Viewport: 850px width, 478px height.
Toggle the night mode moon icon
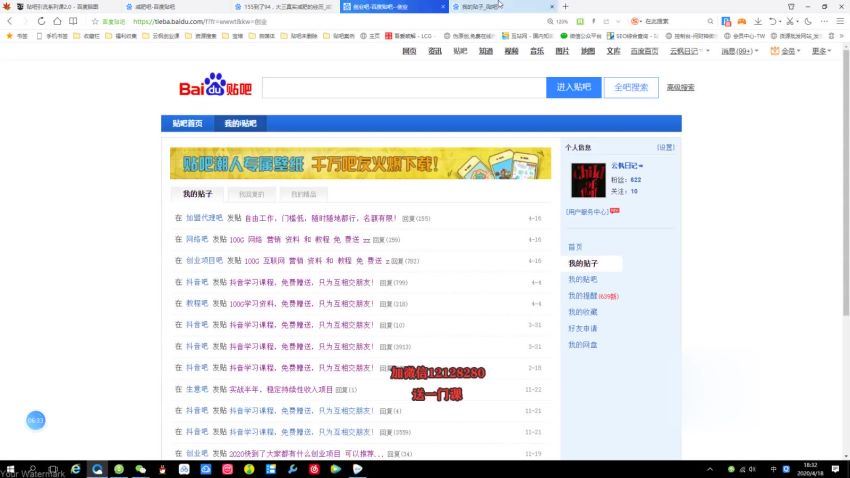(808, 21)
